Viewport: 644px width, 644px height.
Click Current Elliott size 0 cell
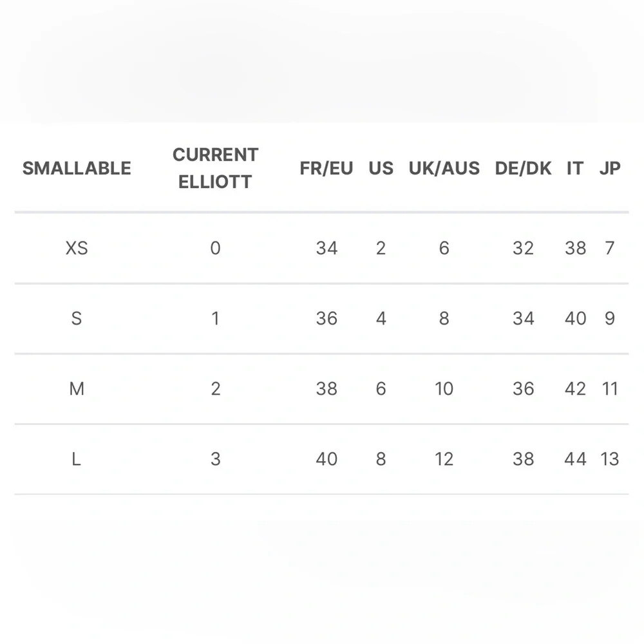[215, 248]
